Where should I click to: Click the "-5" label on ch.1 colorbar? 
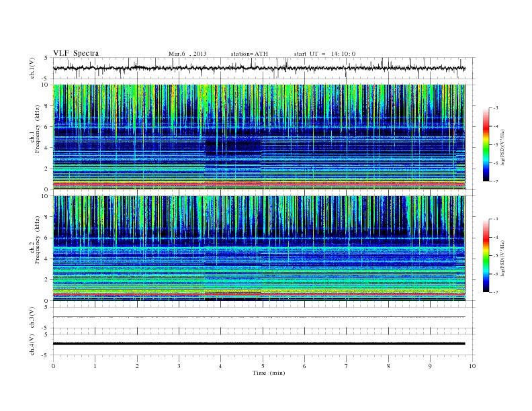[495, 145]
